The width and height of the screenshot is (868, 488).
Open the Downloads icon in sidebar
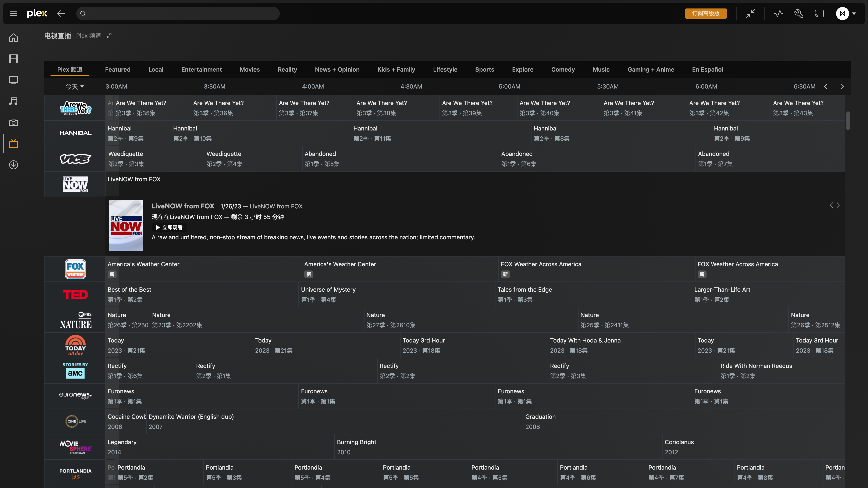14,165
